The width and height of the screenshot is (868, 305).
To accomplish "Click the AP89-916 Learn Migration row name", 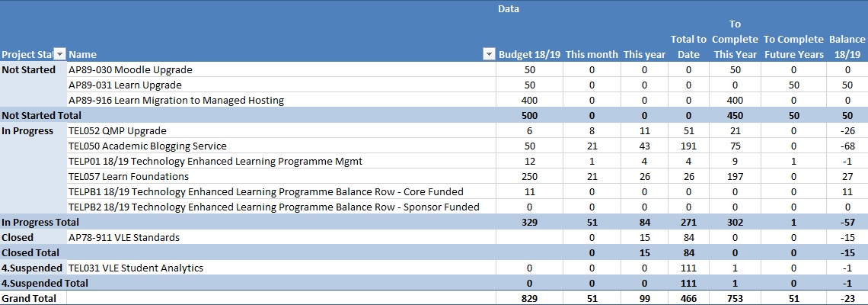I will click(176, 100).
